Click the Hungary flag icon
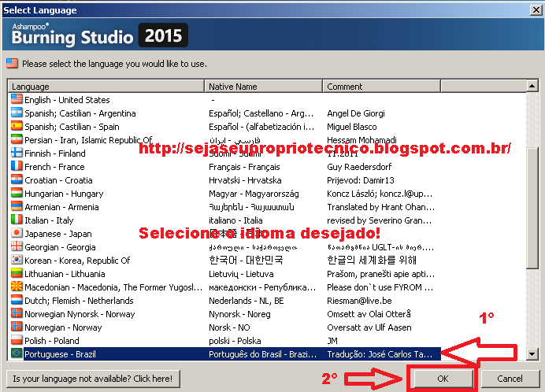This screenshot has height=392, width=545. pyautogui.click(x=17, y=193)
